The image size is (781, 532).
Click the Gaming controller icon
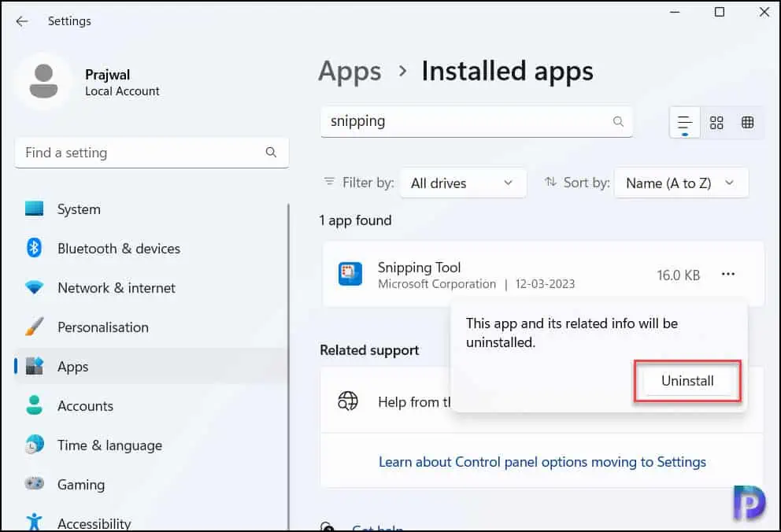(x=35, y=483)
